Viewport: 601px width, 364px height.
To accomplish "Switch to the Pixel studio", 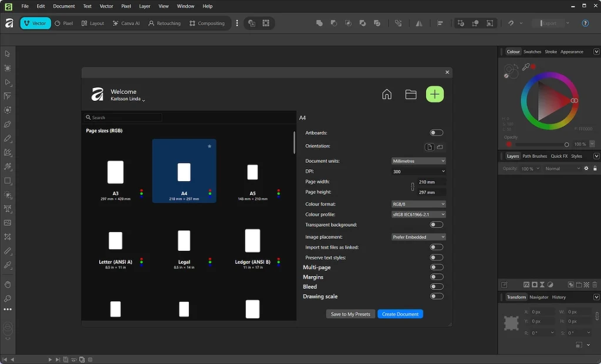I will pos(63,23).
